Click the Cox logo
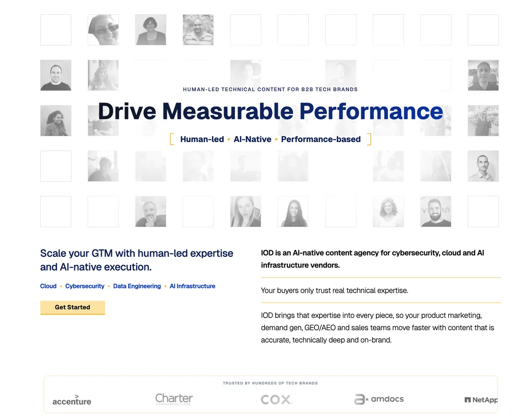This screenshot has width=521, height=420. [277, 400]
